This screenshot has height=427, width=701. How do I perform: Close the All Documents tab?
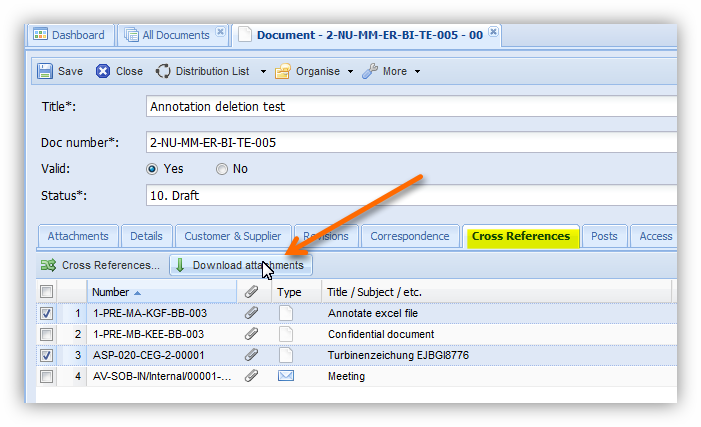(x=220, y=32)
